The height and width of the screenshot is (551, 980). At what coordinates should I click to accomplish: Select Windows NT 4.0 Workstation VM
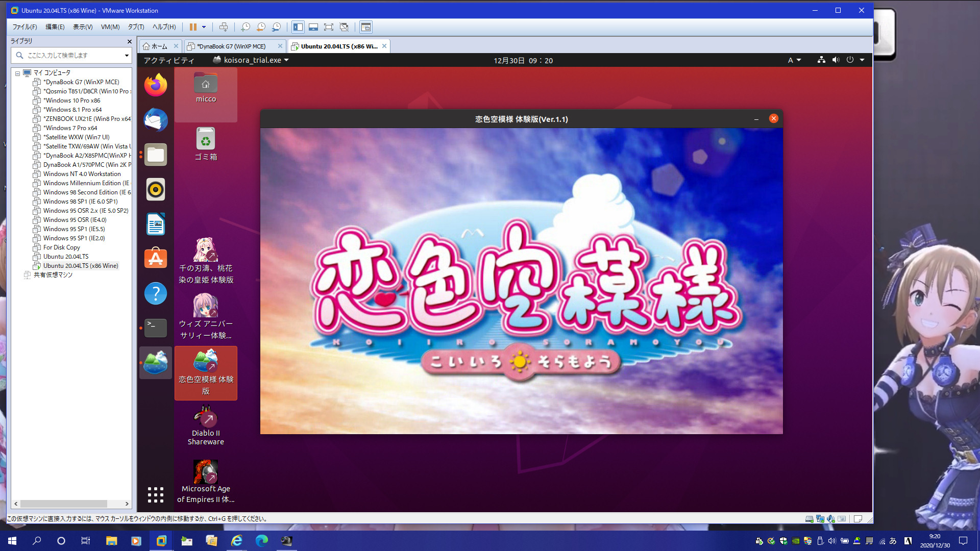pos(82,174)
